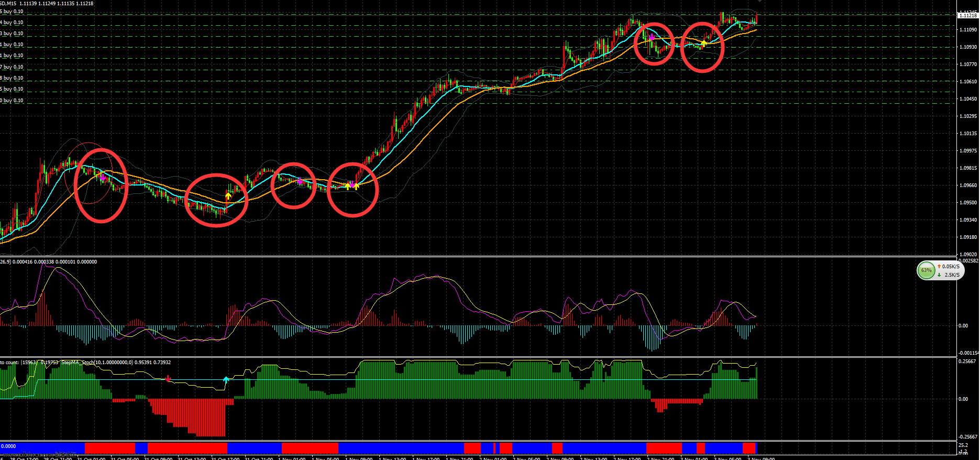Select the magenta sell arrow near the 1.11090 level

(652, 37)
